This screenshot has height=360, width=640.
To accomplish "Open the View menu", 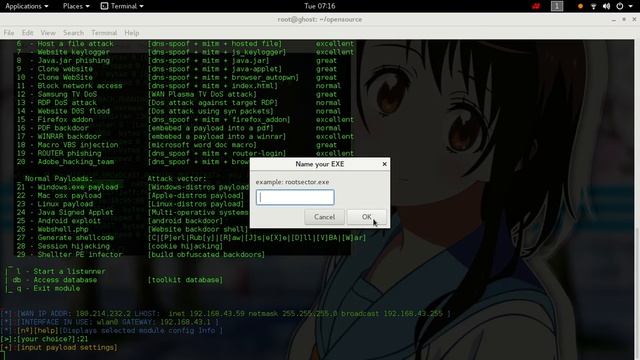I will (x=48, y=33).
